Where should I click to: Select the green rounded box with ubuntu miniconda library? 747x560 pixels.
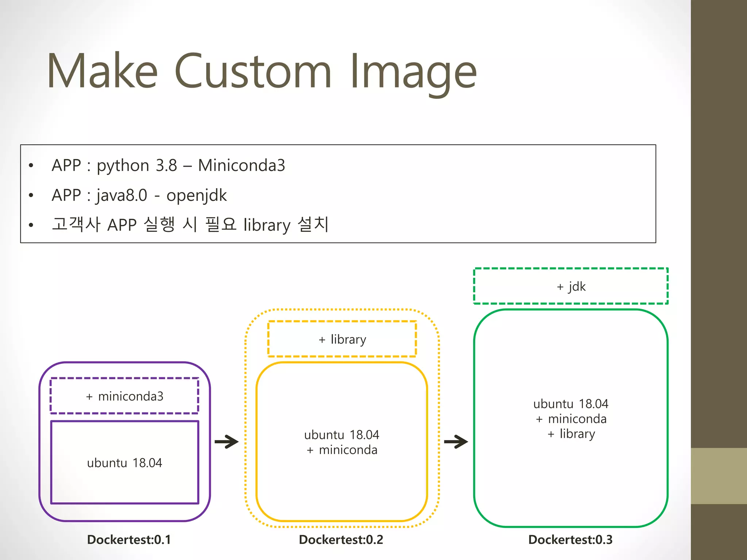pos(571,419)
